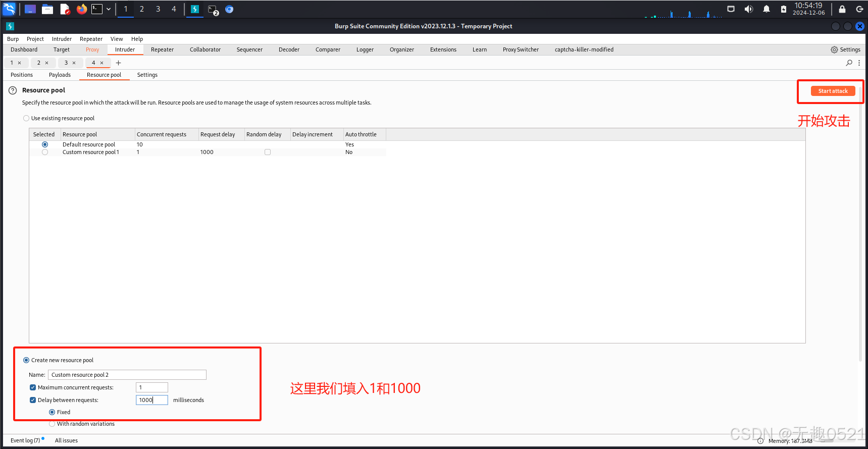The width and height of the screenshot is (868, 449).
Task: Switch to workspace 4
Action: coord(174,9)
